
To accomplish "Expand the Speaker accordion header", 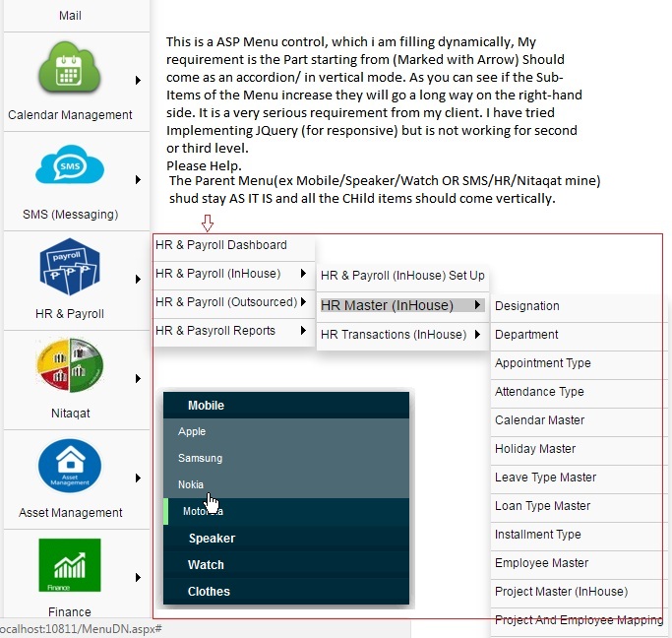I will tap(286, 539).
